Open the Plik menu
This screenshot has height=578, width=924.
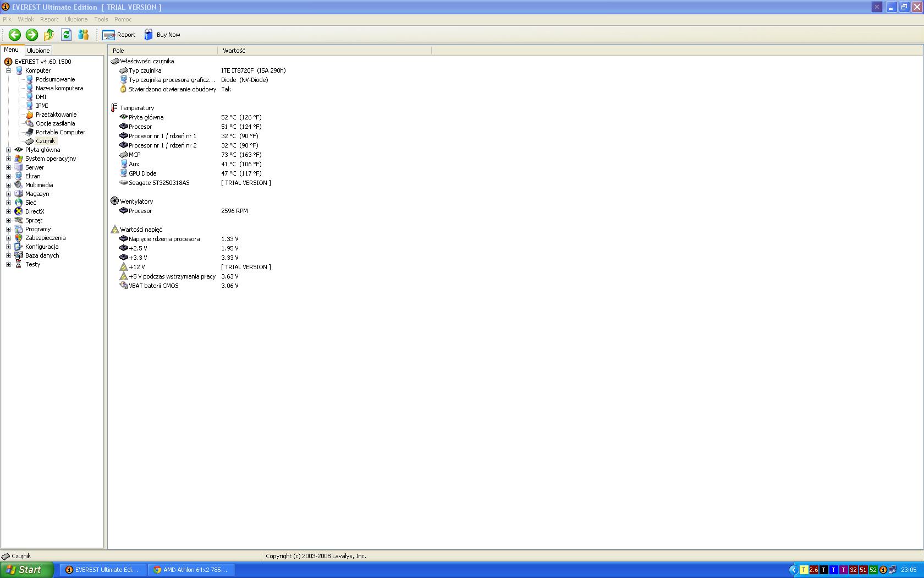point(7,19)
